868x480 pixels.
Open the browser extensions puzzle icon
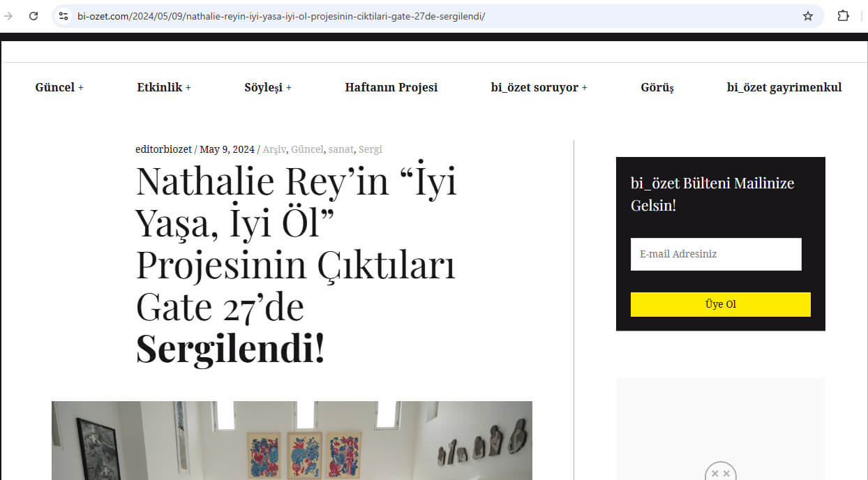pyautogui.click(x=843, y=16)
